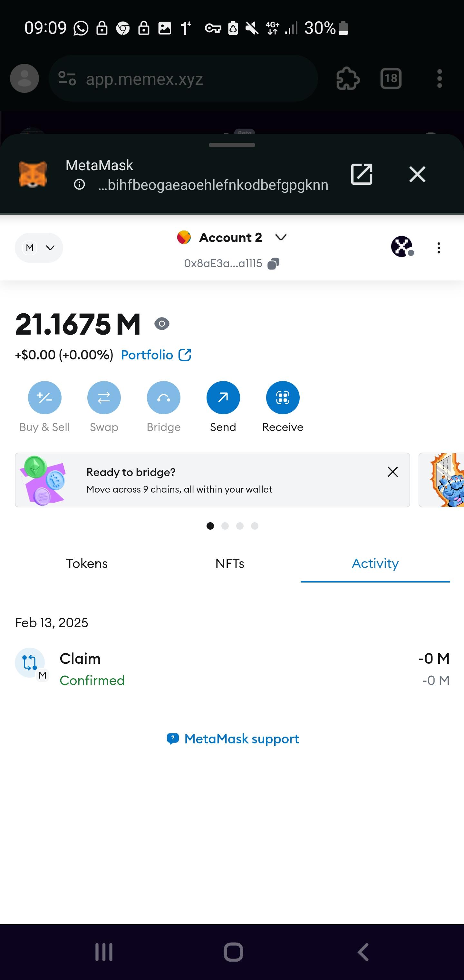Open MetaMask support link
The height and width of the screenshot is (980, 464).
(233, 739)
